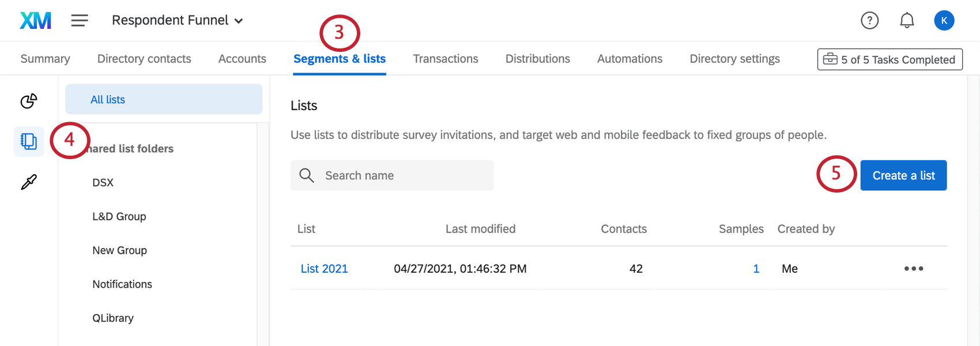Open the K user account avatar
This screenshot has height=346, width=980.
944,21
